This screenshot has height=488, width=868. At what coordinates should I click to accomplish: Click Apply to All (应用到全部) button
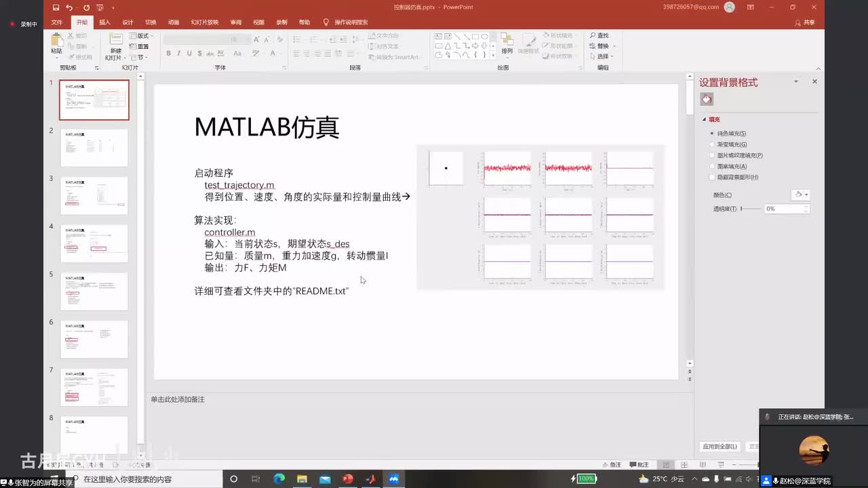click(719, 447)
